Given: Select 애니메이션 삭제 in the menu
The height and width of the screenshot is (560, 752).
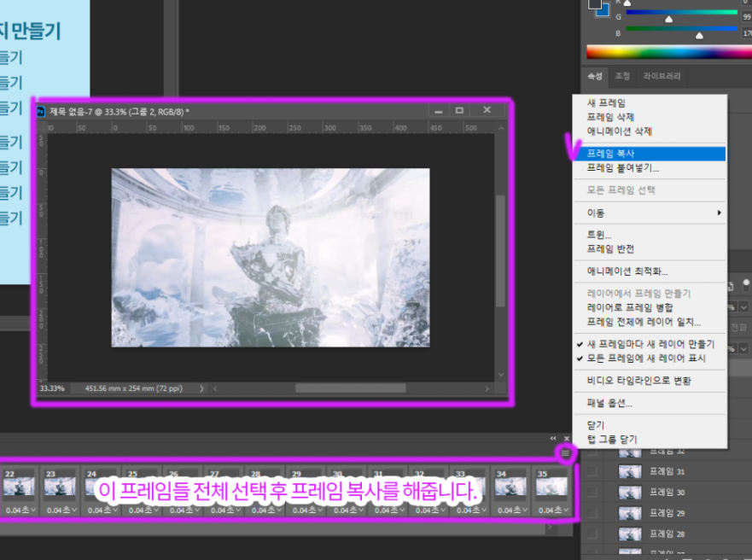Looking at the screenshot, I should click(x=620, y=131).
